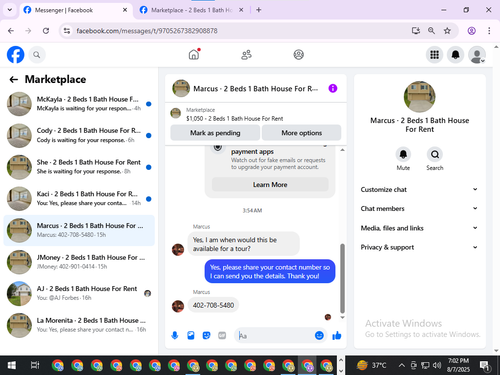Bookmark this page with the star
Screen dimensions: 500x375
click(x=447, y=31)
